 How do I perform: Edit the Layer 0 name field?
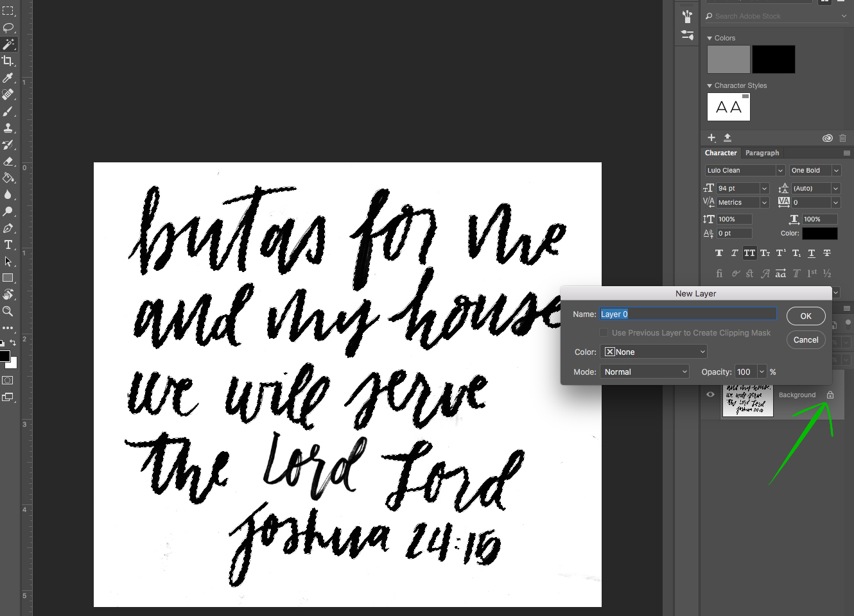(x=687, y=314)
